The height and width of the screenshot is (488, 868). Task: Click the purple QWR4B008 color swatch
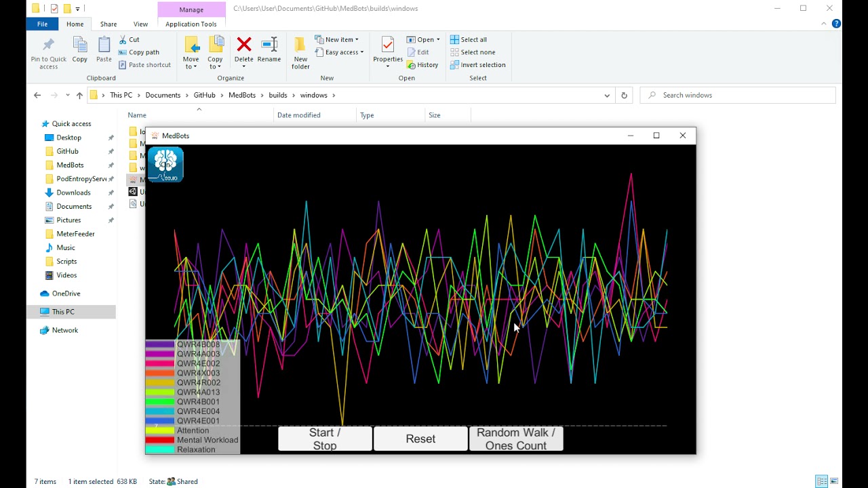(x=160, y=345)
